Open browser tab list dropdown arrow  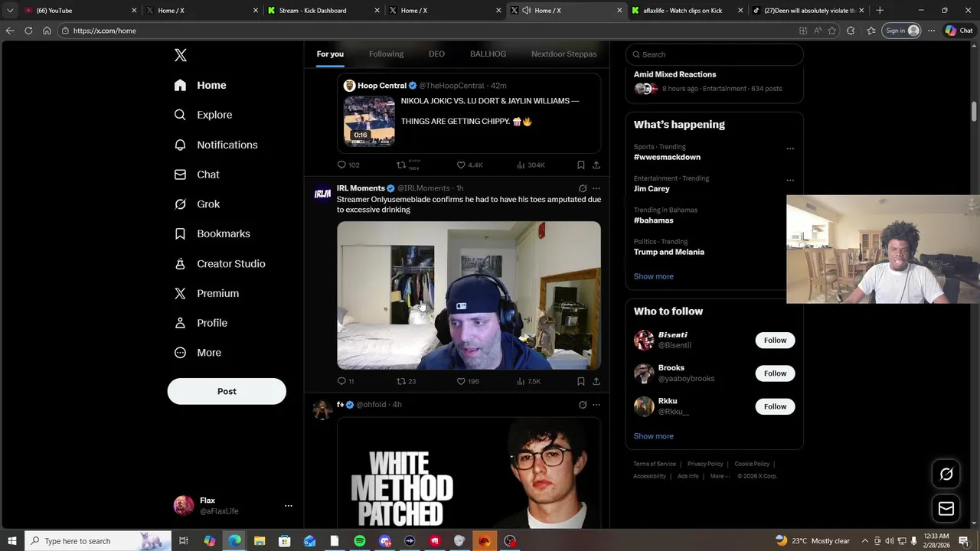10,11
